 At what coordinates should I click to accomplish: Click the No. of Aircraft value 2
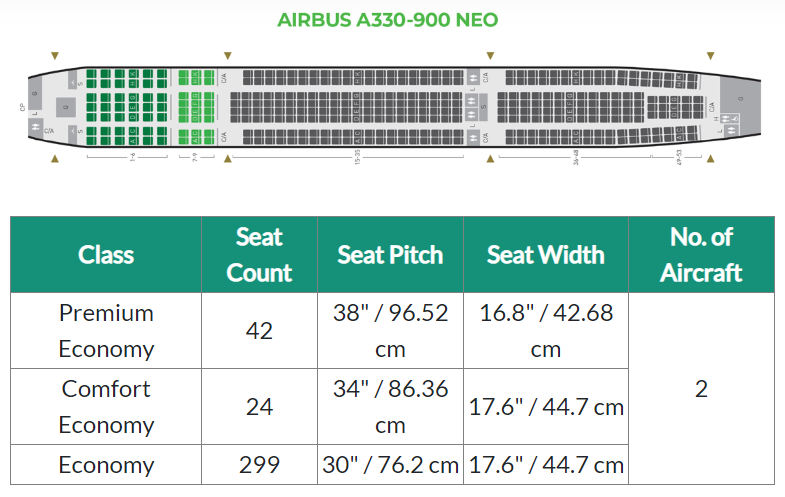701,389
